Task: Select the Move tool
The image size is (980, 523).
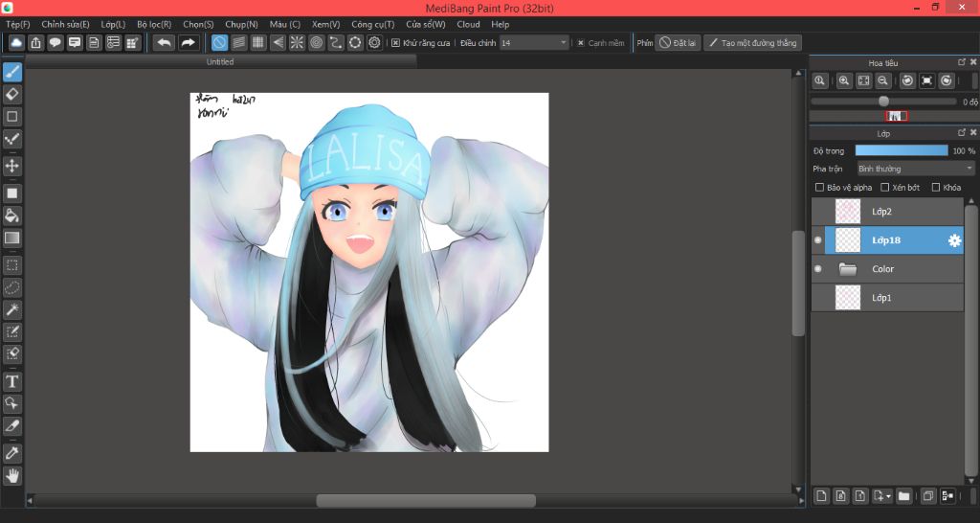Action: click(11, 166)
